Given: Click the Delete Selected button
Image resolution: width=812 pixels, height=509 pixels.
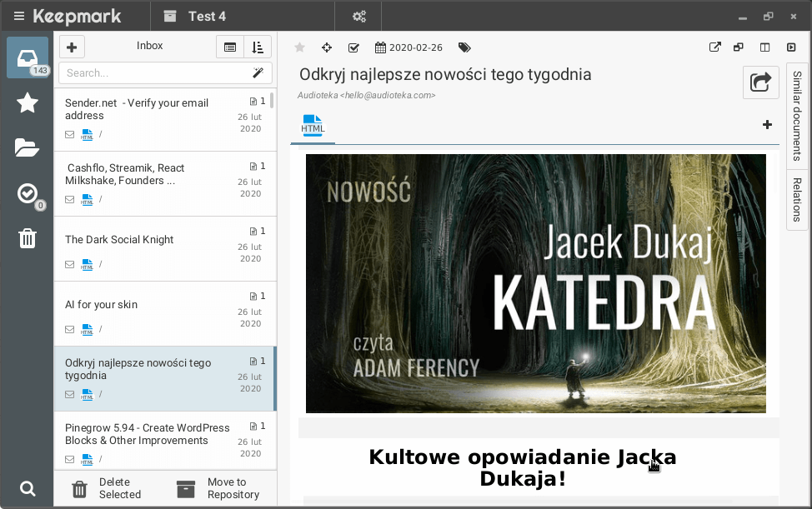Looking at the screenshot, I should tap(107, 488).
